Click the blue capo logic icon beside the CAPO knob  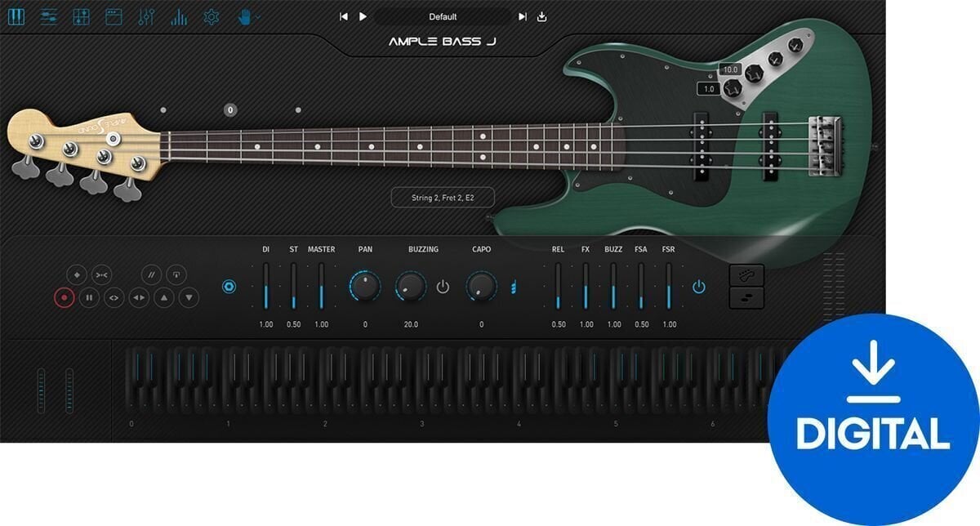[x=514, y=287]
